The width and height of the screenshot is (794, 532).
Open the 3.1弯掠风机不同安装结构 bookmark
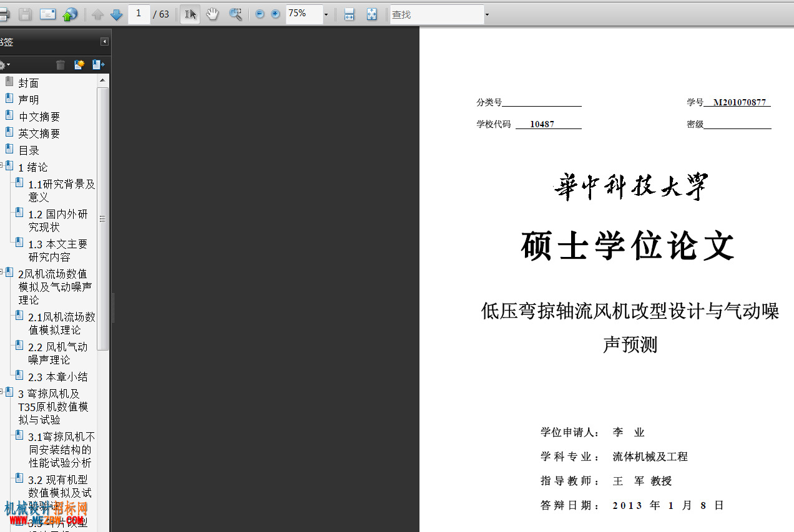tap(62, 450)
